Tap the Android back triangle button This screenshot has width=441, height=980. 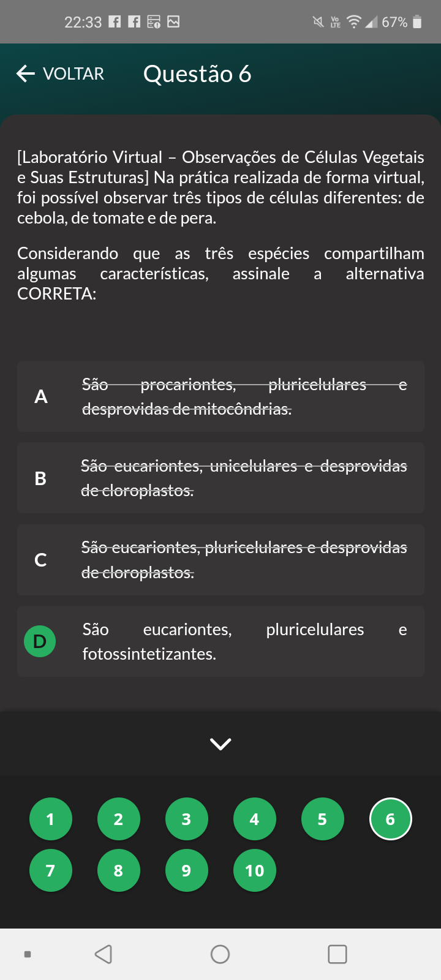104,954
